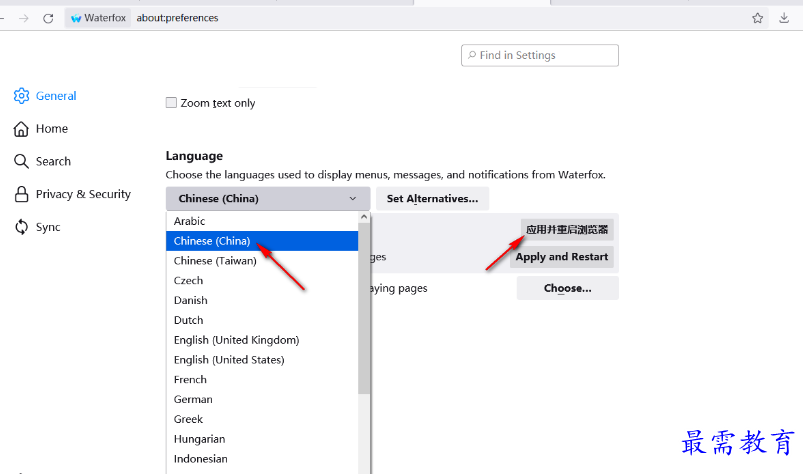The width and height of the screenshot is (803, 474).
Task: Open Set Alternatives dialog
Action: pyautogui.click(x=432, y=199)
